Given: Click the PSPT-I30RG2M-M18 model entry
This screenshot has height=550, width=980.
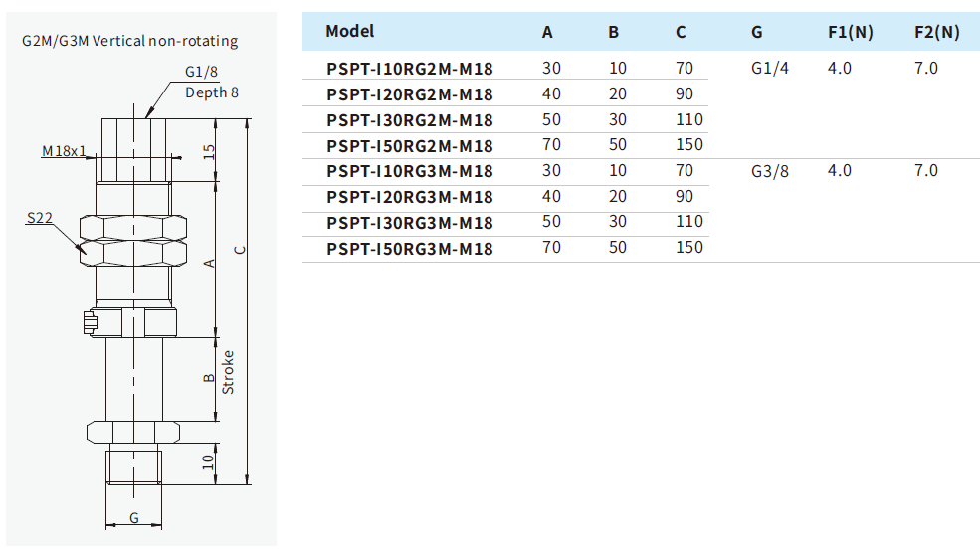Looking at the screenshot, I should pos(409,120).
